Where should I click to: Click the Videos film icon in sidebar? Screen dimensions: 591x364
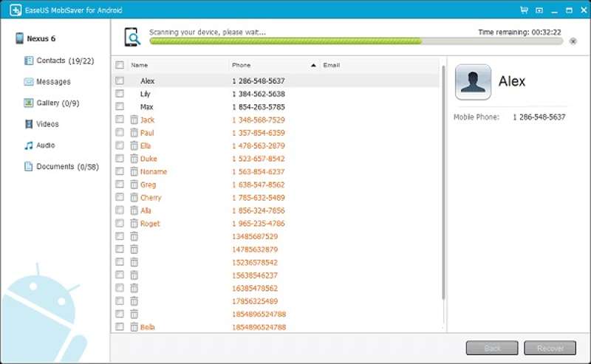[x=29, y=124]
